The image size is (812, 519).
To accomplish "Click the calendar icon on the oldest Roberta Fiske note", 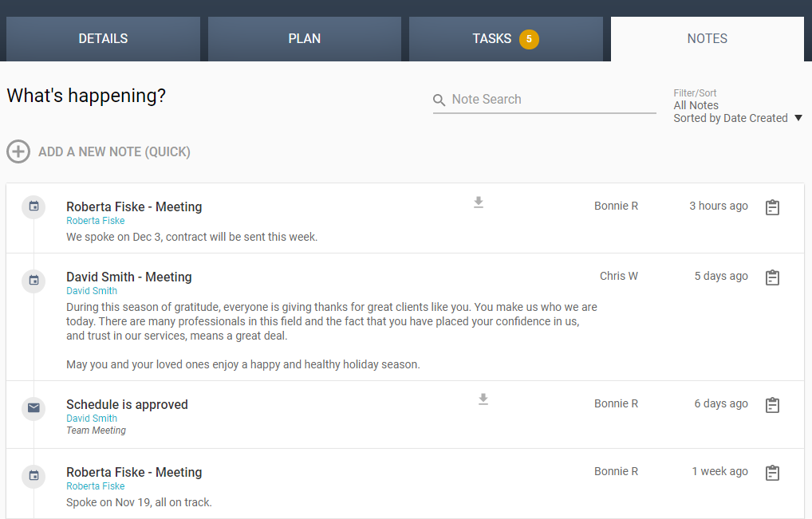I will click(33, 475).
